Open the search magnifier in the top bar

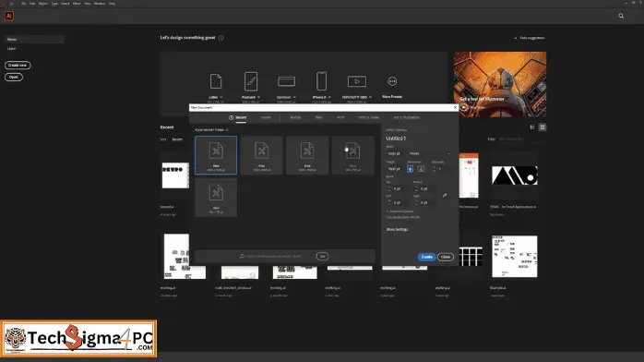coord(621,16)
